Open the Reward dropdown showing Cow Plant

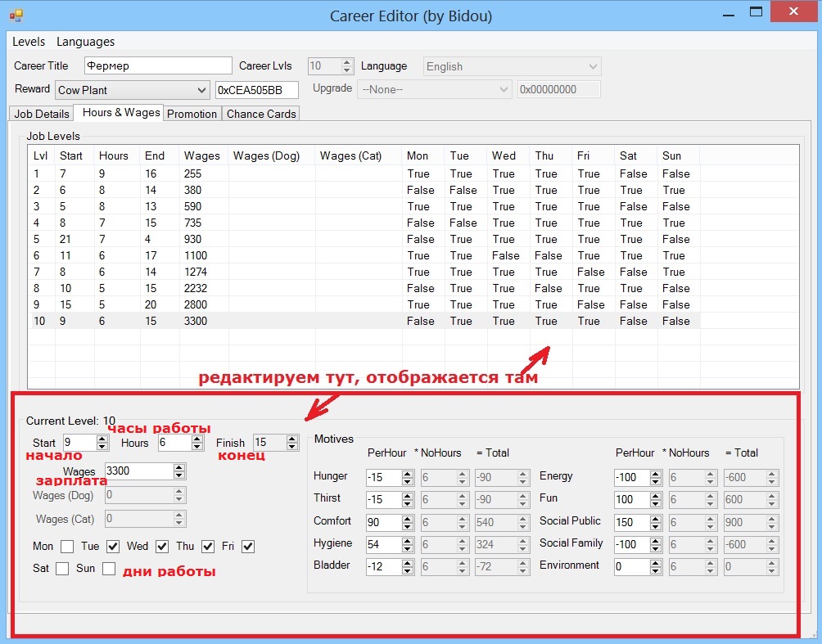point(202,90)
